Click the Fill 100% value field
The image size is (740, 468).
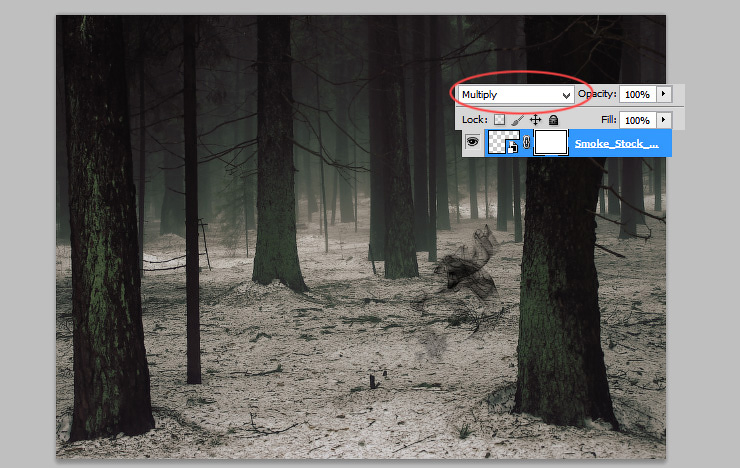637,120
